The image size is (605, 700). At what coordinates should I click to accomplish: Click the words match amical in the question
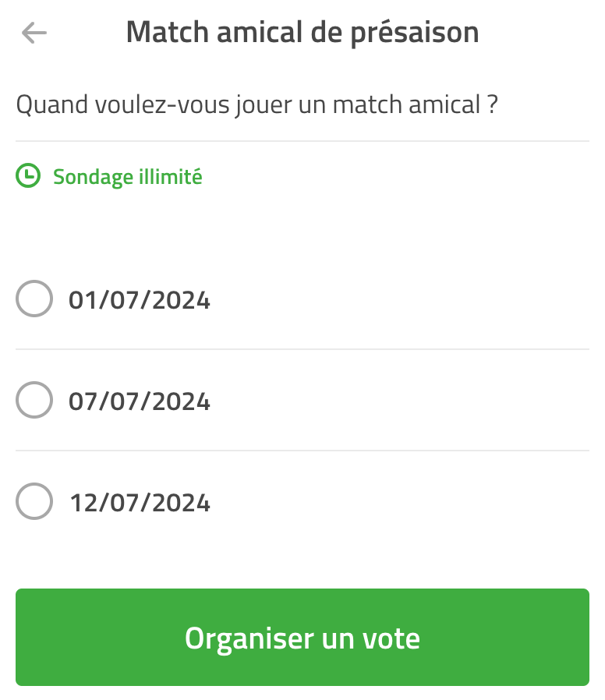pyautogui.click(x=406, y=104)
